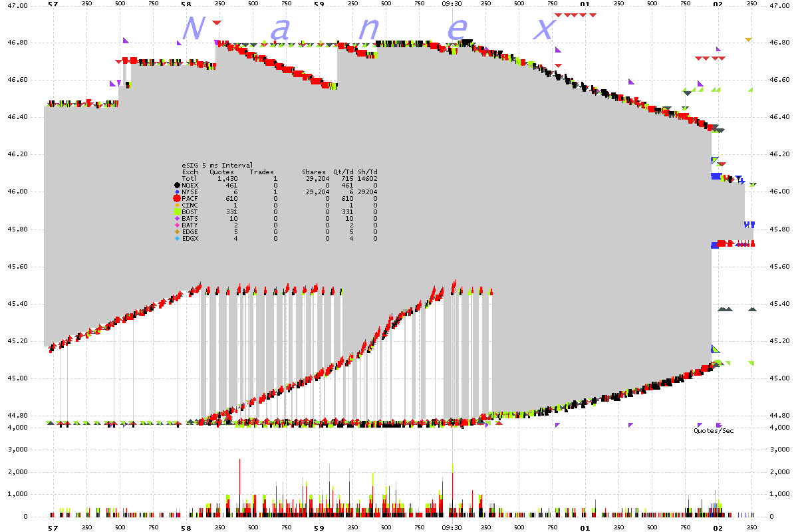Click the 'Quotes' column header

pyautogui.click(x=221, y=172)
